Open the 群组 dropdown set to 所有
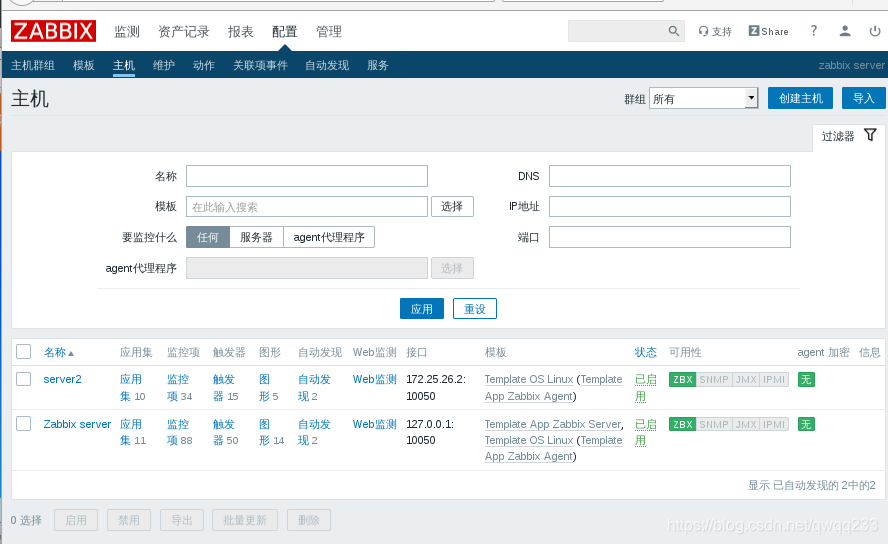Image resolution: width=888 pixels, height=544 pixels. (703, 98)
